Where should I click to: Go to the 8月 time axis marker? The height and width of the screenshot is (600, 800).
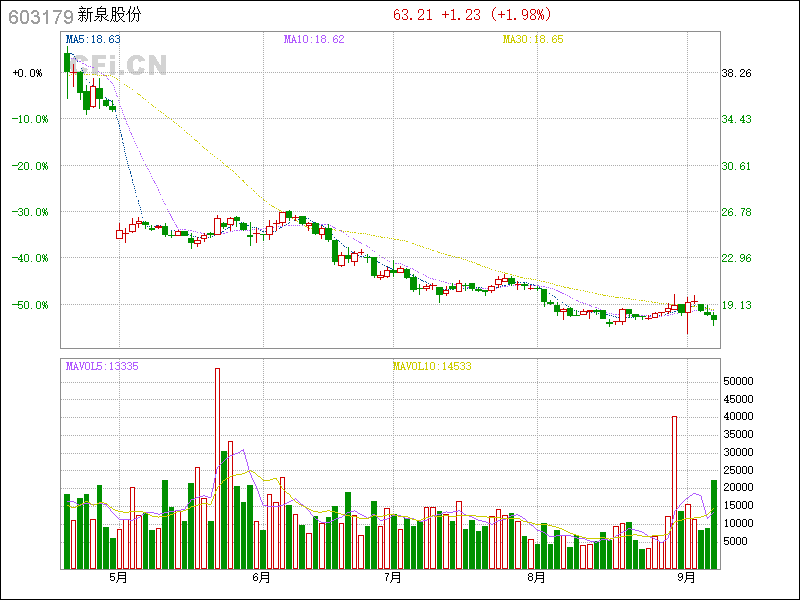click(536, 578)
